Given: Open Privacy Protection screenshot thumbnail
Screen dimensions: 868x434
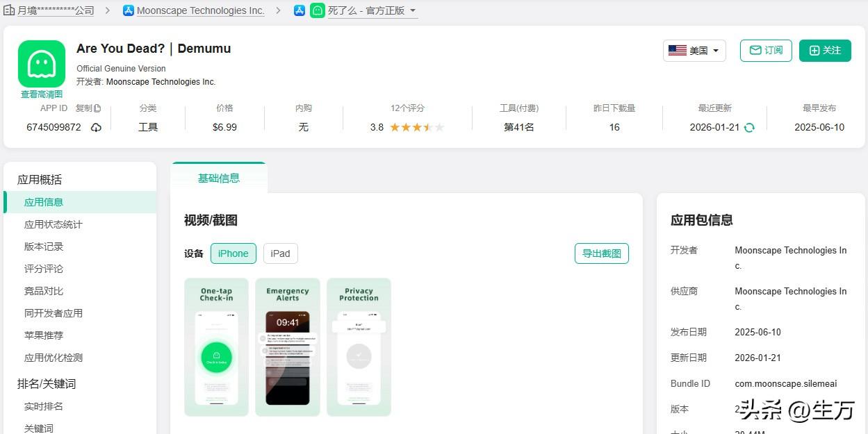Looking at the screenshot, I should (x=359, y=347).
